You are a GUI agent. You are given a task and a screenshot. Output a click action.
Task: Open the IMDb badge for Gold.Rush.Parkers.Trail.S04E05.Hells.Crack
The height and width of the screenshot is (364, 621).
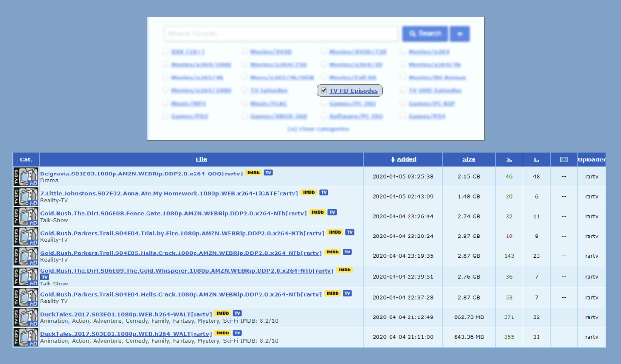[332, 252]
